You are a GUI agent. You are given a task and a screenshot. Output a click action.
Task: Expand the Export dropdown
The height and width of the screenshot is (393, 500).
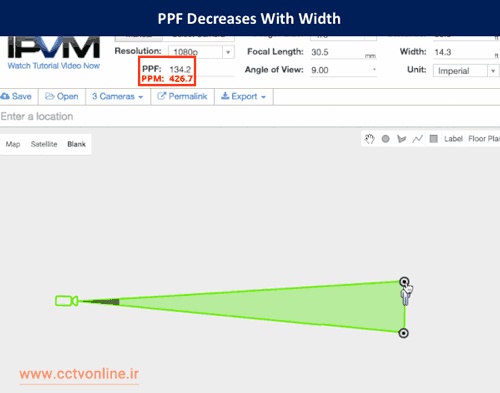(244, 97)
